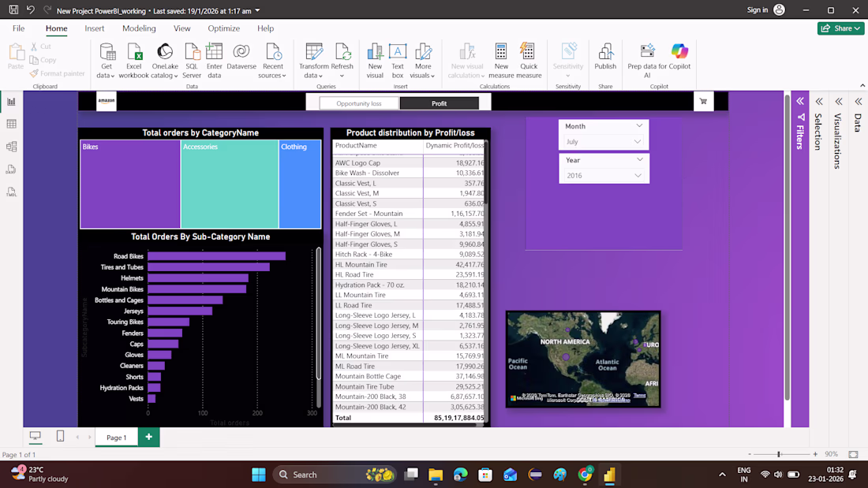Image resolution: width=868 pixels, height=488 pixels.
Task: Switch to mobile layout view
Action: coord(60,437)
